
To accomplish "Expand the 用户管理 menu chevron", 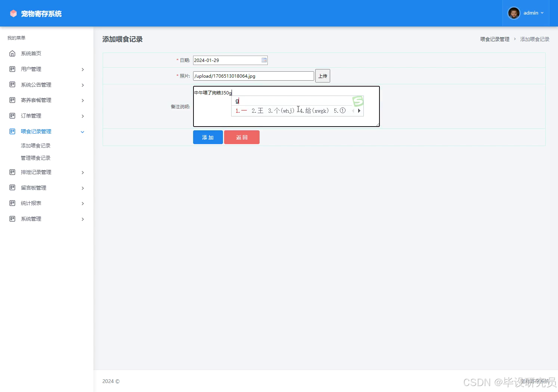I will [83, 69].
